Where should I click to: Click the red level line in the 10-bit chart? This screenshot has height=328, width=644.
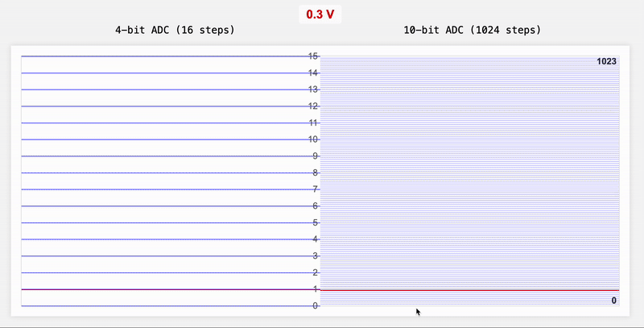click(470, 291)
